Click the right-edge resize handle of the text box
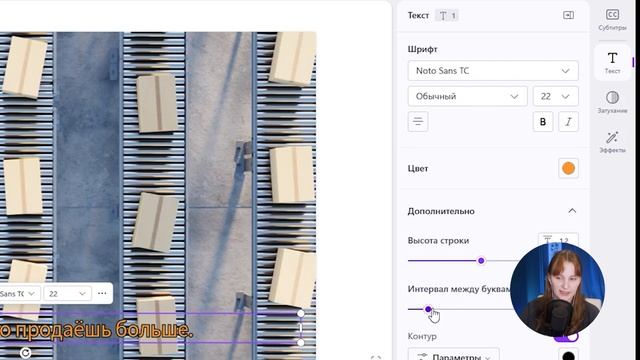The height and width of the screenshot is (360, 640). pyautogui.click(x=301, y=328)
